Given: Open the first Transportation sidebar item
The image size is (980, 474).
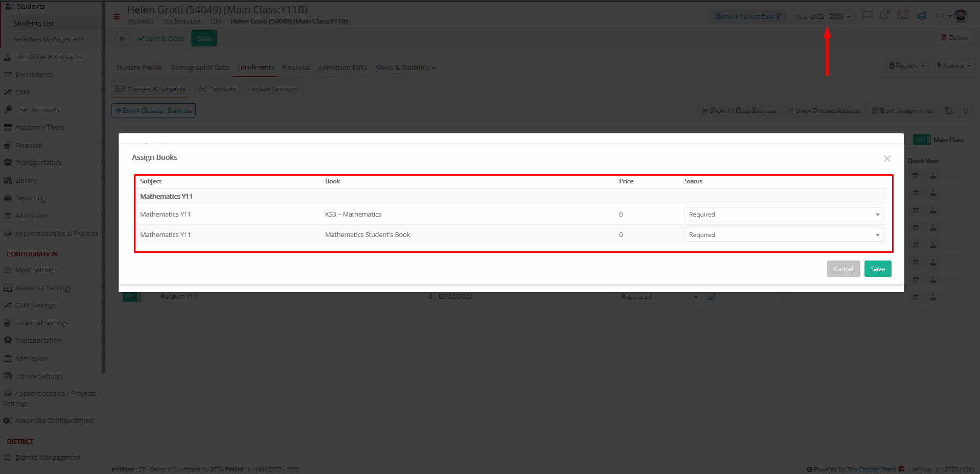Looking at the screenshot, I should pyautogui.click(x=38, y=162).
